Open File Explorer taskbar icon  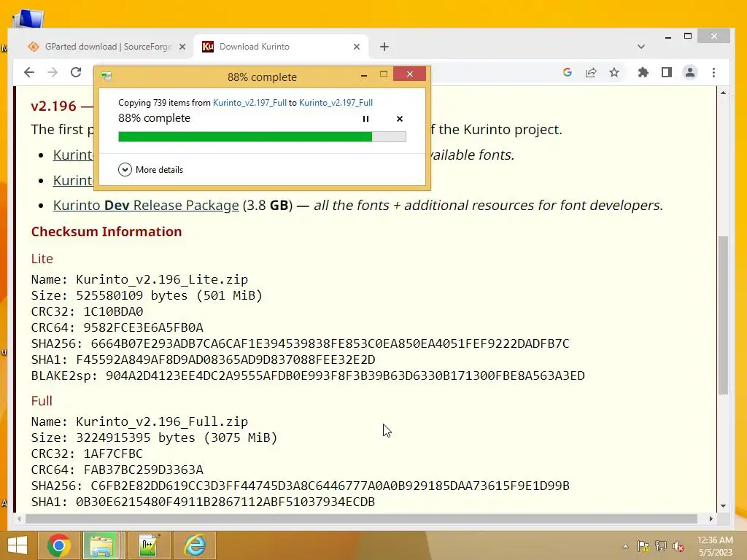pos(101,545)
